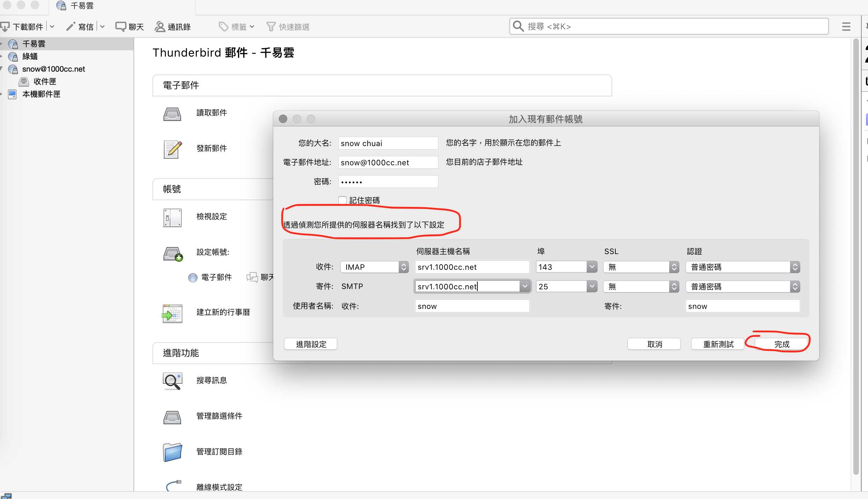Click the 離線模式設定 link
This screenshot has height=499, width=868.
coord(219,487)
